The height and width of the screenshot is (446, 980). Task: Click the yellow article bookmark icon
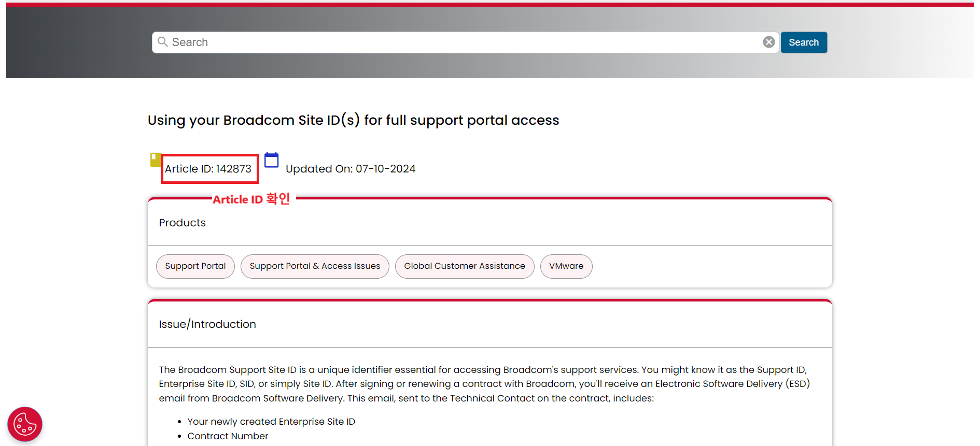[x=155, y=160]
